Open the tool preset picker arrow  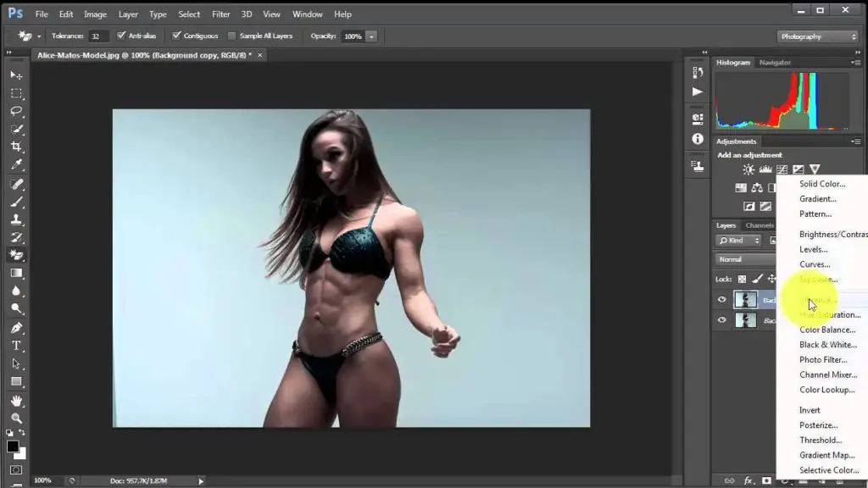coord(39,36)
